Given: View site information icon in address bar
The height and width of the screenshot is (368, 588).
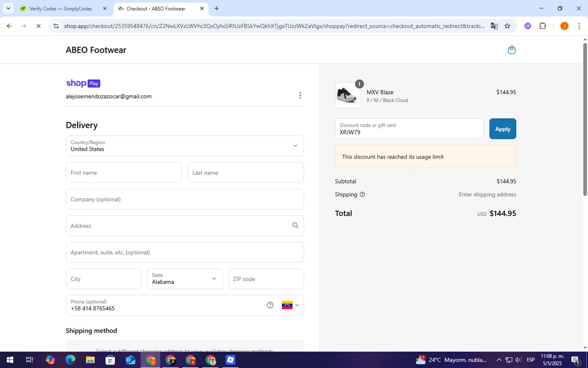Looking at the screenshot, I should (56, 26).
